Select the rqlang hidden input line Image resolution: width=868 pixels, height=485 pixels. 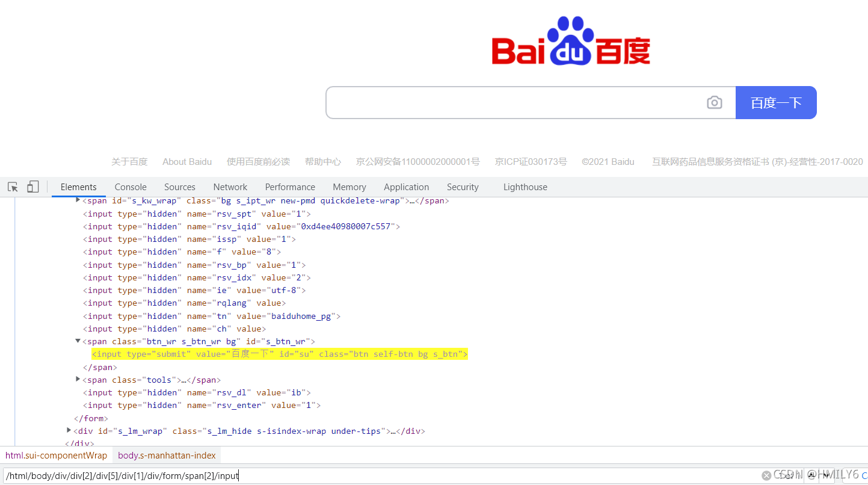click(x=185, y=303)
